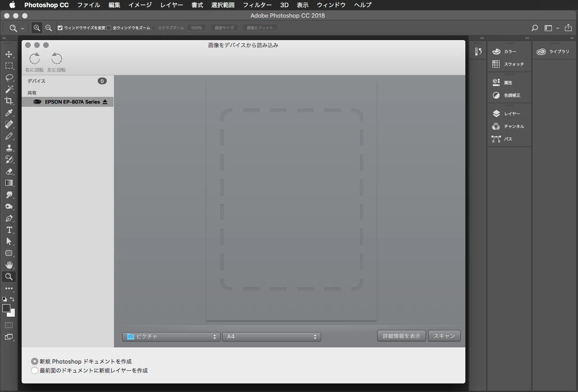Choose Zoom In mode in options bar
The image size is (578, 392).
point(37,28)
